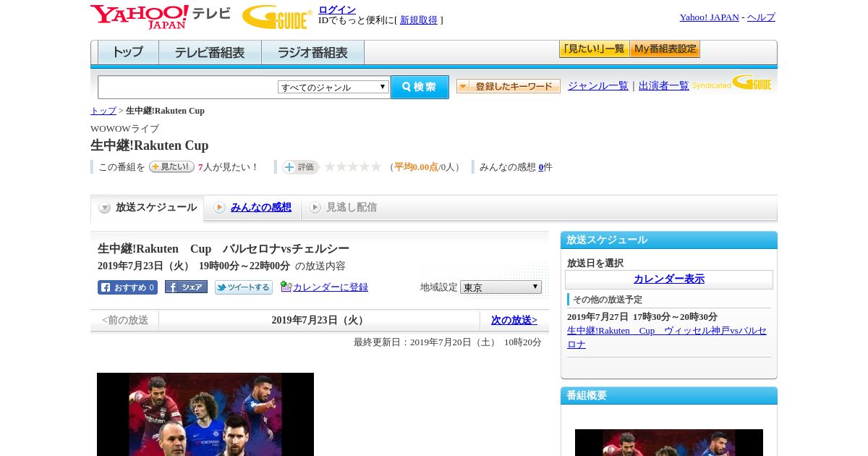Open the テレビ番組表 tab
The height and width of the screenshot is (456, 868).
click(x=210, y=53)
